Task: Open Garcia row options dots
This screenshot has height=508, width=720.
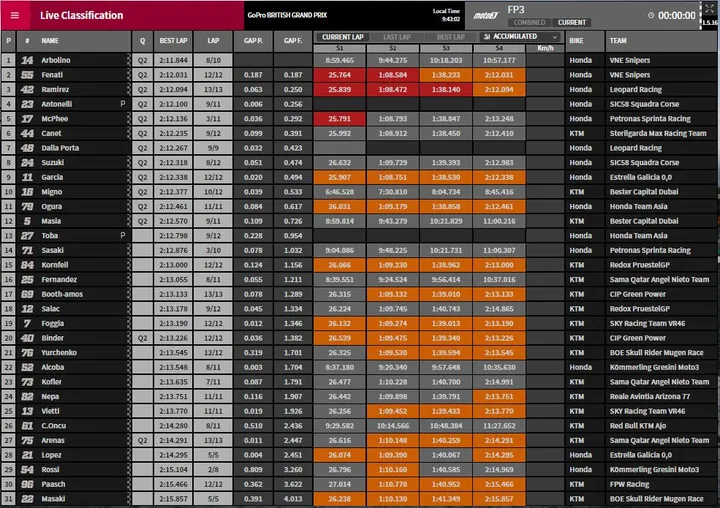Action: click(x=128, y=177)
